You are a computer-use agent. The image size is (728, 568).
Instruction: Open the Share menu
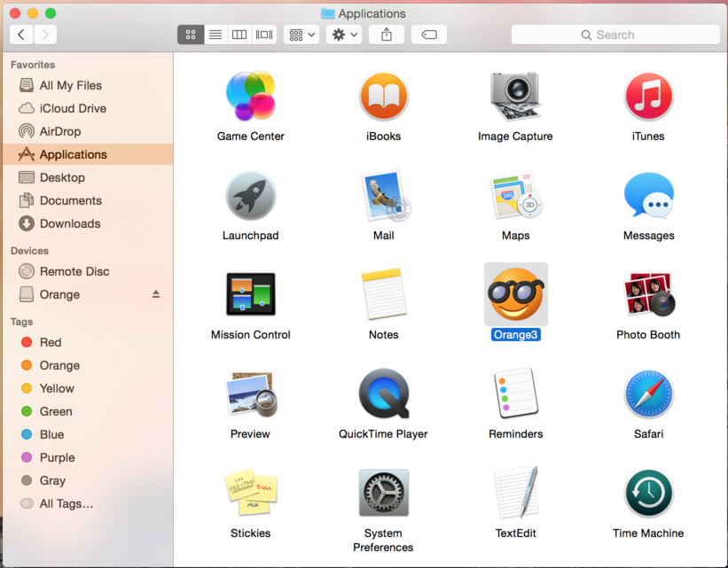pyautogui.click(x=386, y=35)
